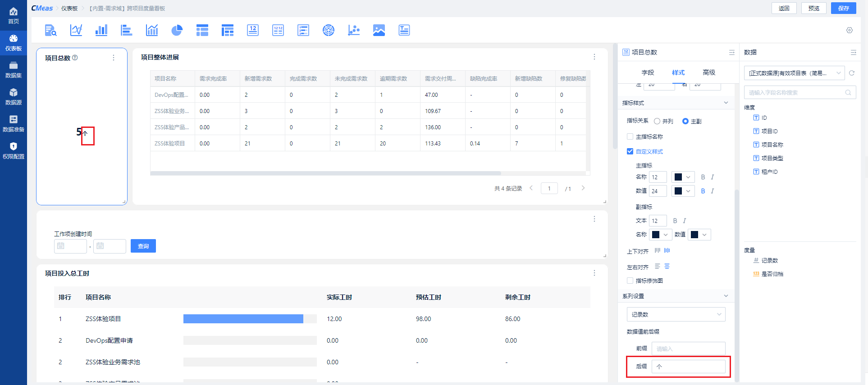The image size is (868, 385).
Task: Click 查询 button
Action: coord(143,246)
